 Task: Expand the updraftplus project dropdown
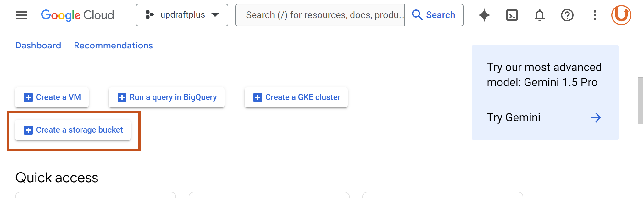pos(215,15)
